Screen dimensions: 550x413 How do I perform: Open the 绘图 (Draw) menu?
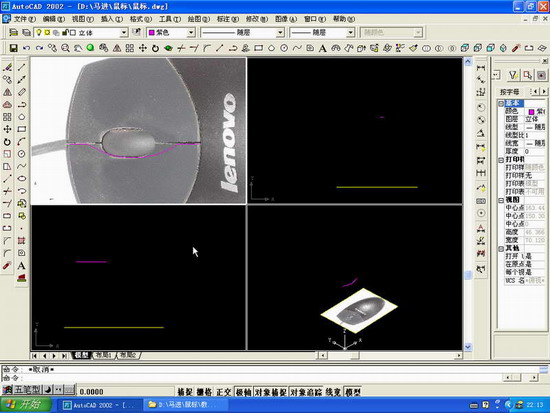pos(199,19)
